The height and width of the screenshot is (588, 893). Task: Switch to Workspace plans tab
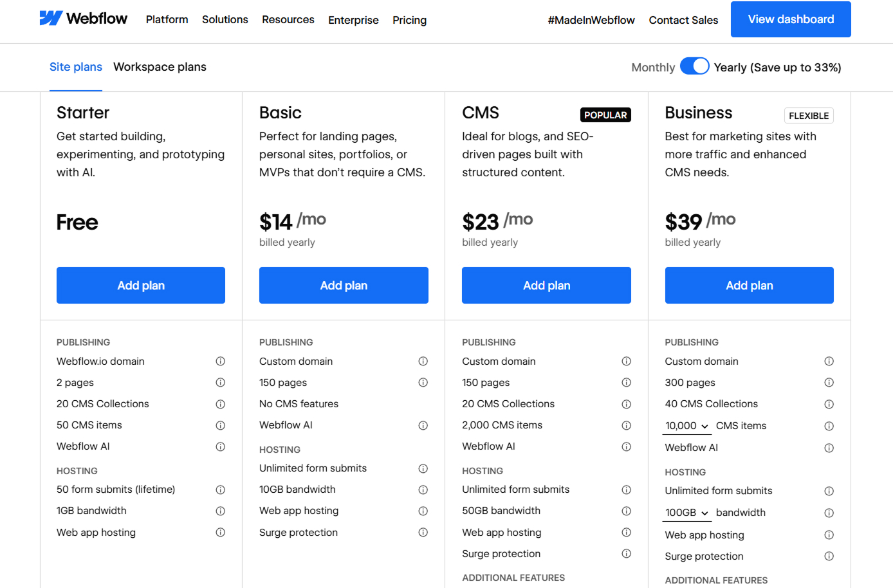click(x=160, y=67)
